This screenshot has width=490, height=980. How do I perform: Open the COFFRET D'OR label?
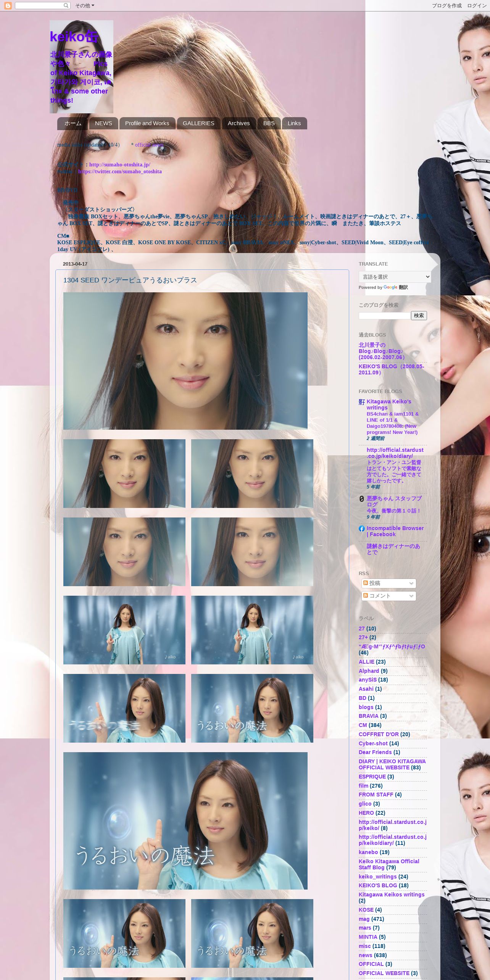click(379, 734)
